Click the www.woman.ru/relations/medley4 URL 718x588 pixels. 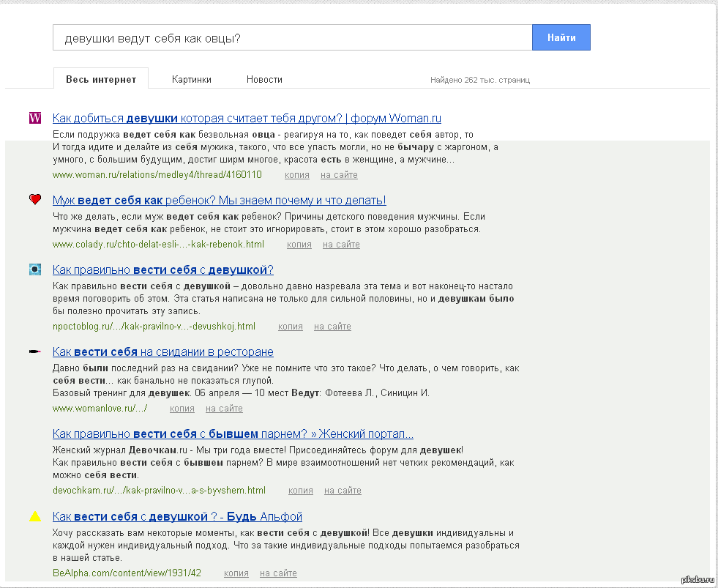[x=157, y=174]
